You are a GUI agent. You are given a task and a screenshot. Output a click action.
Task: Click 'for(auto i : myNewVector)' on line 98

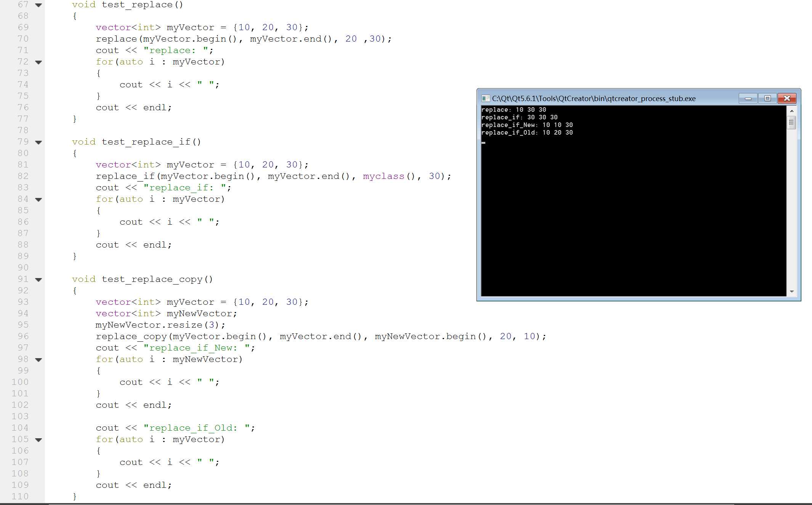pos(169,359)
